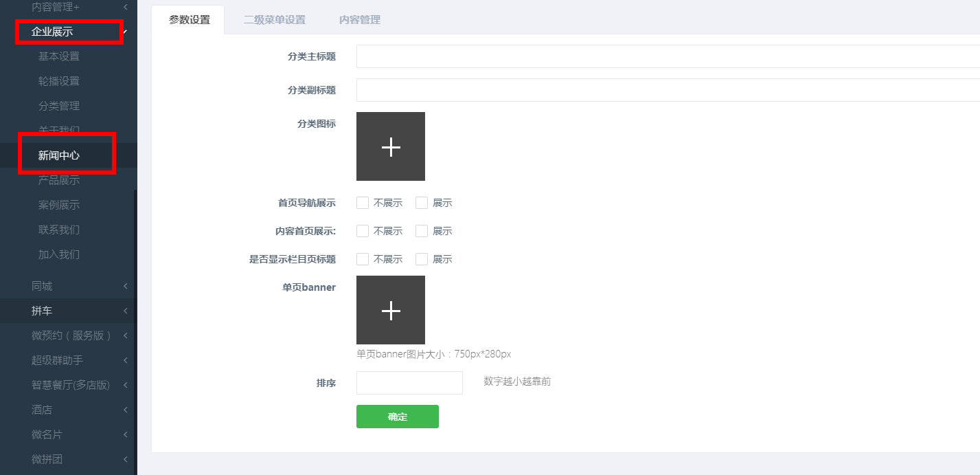The height and width of the screenshot is (475, 980).
Task: Switch to the 内容管理 tab
Action: tap(359, 20)
